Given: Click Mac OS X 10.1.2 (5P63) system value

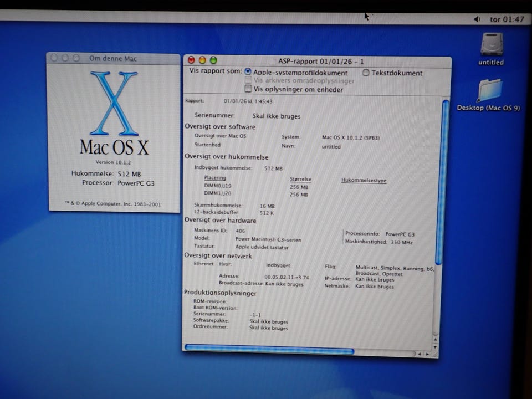Looking at the screenshot, I should click(x=350, y=138).
